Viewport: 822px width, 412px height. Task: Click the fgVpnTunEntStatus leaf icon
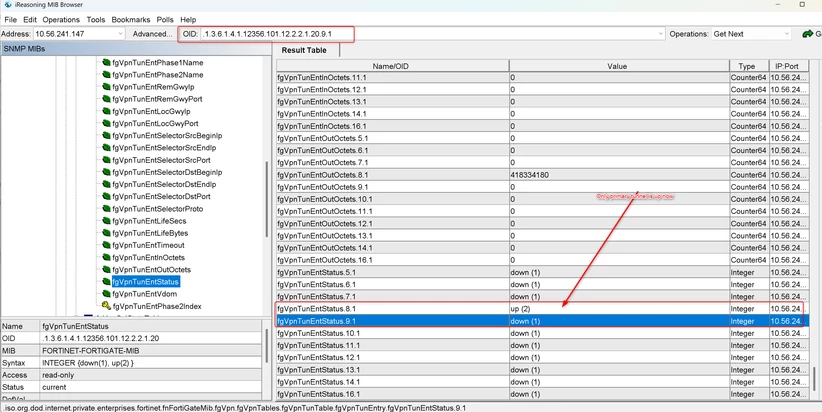pyautogui.click(x=106, y=282)
